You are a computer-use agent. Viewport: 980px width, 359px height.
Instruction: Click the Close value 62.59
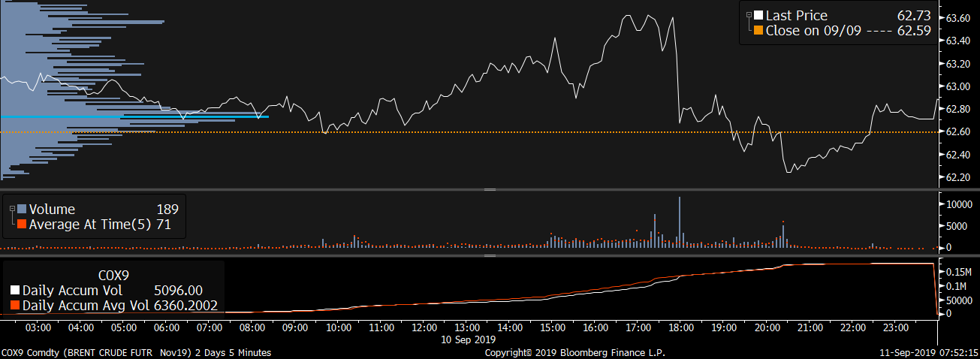[913, 32]
